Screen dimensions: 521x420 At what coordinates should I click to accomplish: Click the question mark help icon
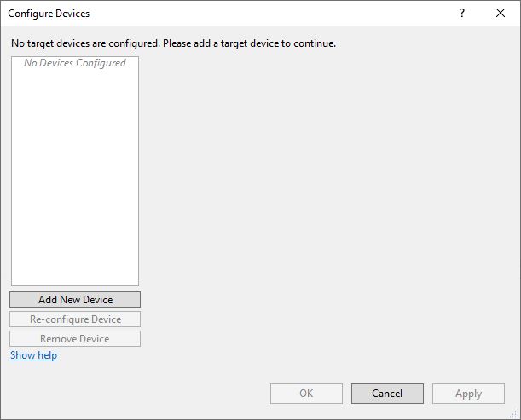(462, 13)
